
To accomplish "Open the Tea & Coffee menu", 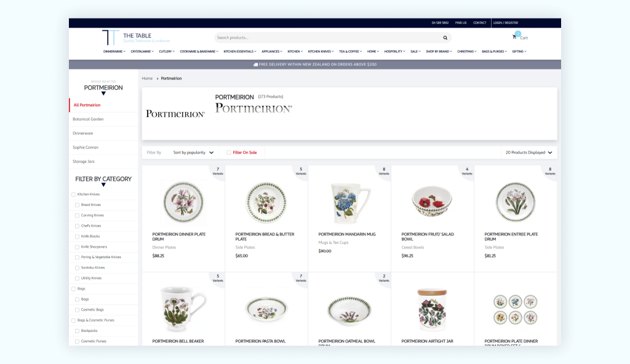I will coord(350,52).
